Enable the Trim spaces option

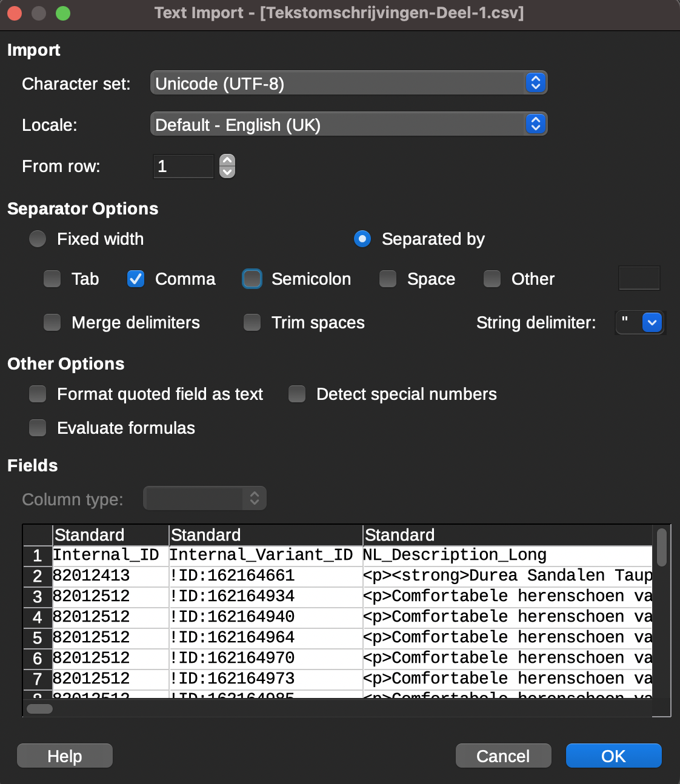coord(252,322)
